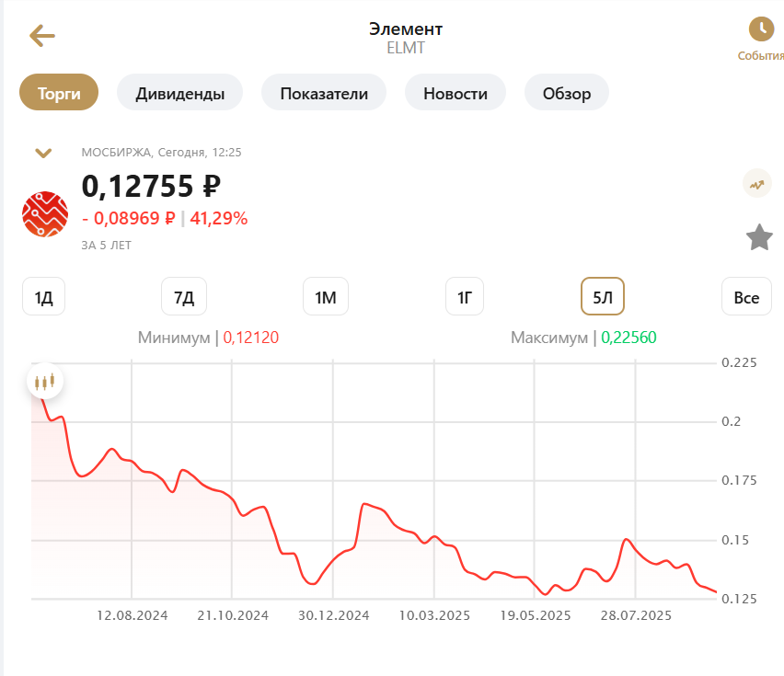This screenshot has height=676, width=784.
Task: Click the 0.125 price axis label
Action: [x=739, y=599]
